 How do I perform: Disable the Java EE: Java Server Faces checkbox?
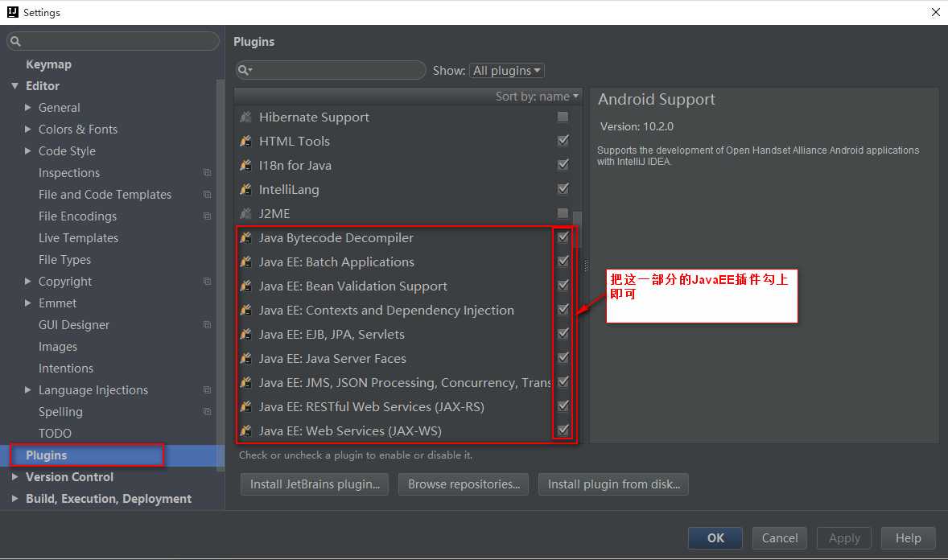(563, 358)
